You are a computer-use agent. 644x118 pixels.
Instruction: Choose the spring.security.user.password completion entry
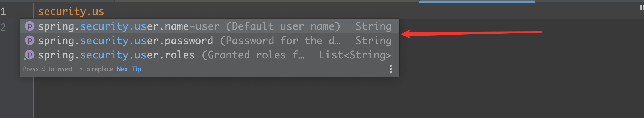(x=125, y=41)
